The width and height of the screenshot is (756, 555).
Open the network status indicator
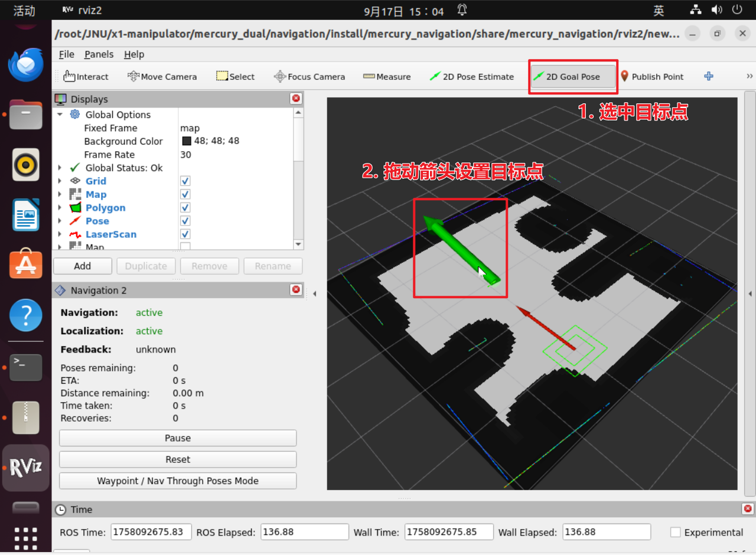pyautogui.click(x=696, y=10)
